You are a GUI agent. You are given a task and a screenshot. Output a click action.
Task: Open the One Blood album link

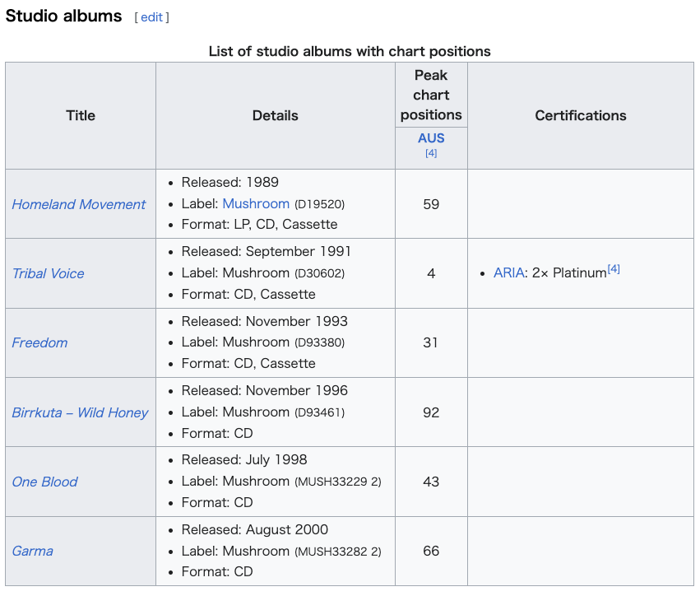[44, 482]
